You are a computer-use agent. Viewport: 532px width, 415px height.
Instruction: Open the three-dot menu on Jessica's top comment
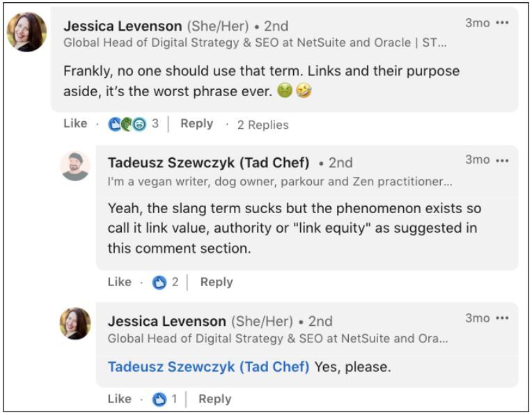[x=502, y=23]
